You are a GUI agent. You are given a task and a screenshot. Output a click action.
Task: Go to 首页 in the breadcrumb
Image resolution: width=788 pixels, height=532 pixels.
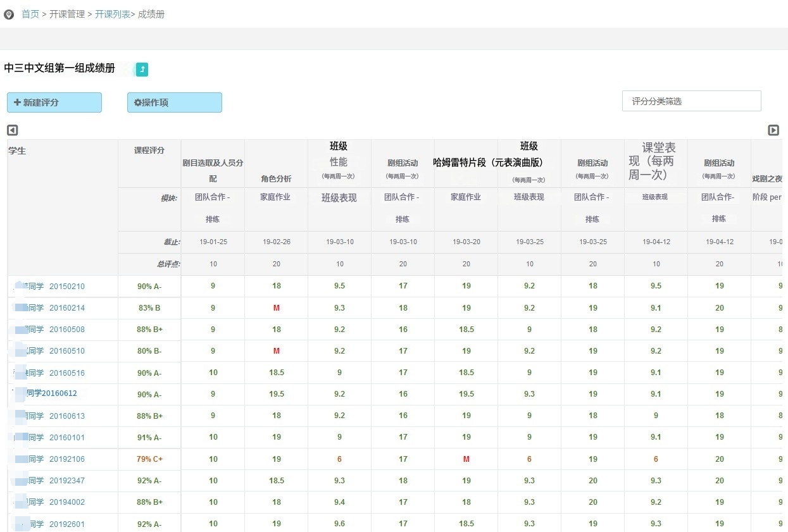(30, 14)
